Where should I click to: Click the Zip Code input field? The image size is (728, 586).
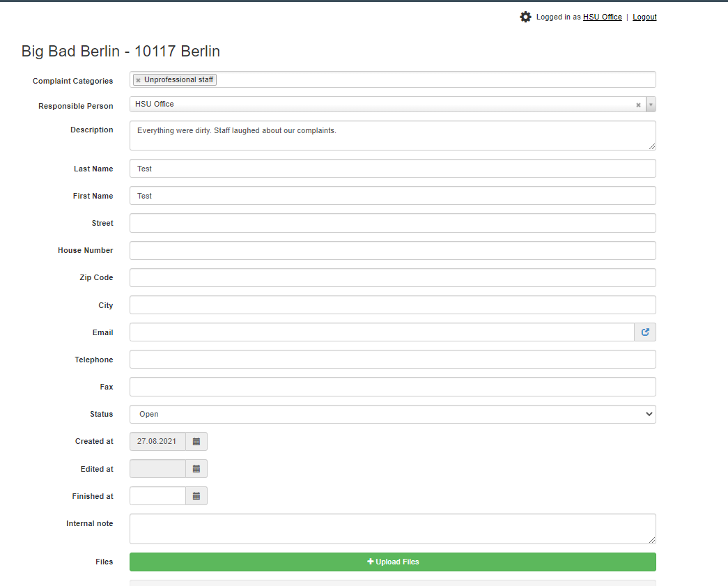392,277
